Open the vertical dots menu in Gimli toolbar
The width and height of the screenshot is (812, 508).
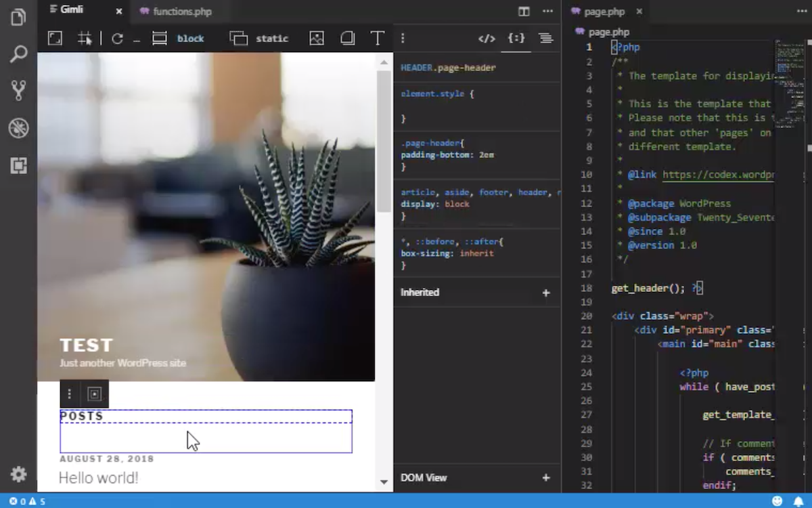pos(403,39)
